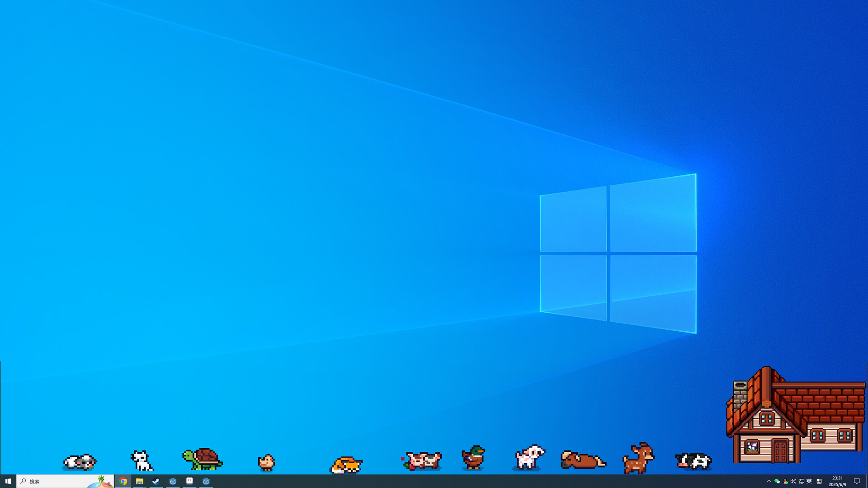Screen dimensions: 868x488
Task: Click the taskbar search box
Action: click(59, 481)
